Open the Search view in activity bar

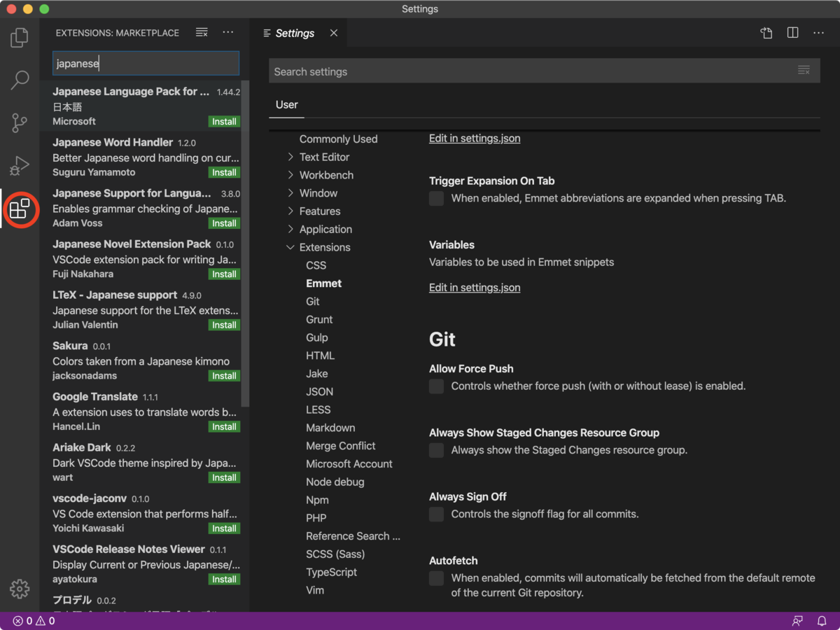tap(20, 80)
